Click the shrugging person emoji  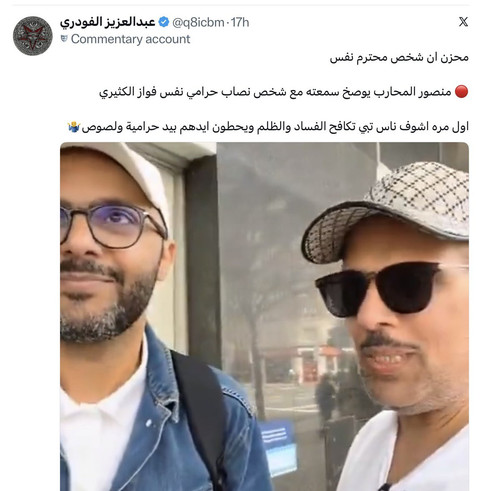pos(74,127)
